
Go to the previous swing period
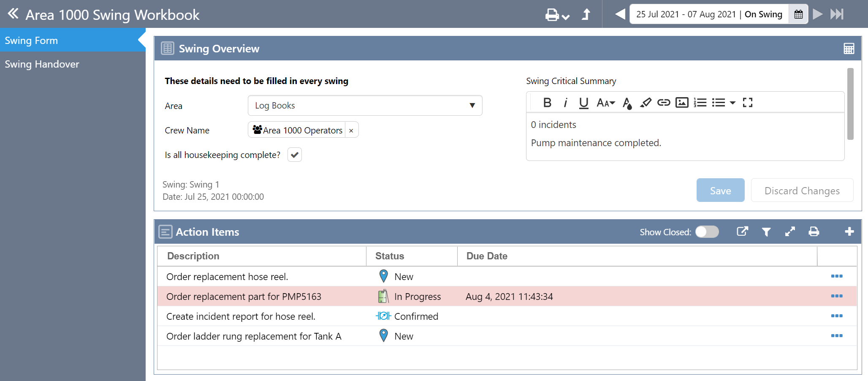pyautogui.click(x=620, y=14)
